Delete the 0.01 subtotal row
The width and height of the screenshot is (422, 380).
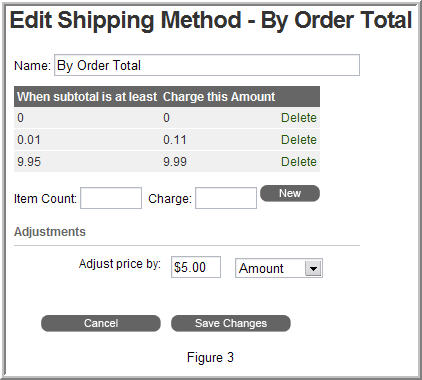[299, 140]
